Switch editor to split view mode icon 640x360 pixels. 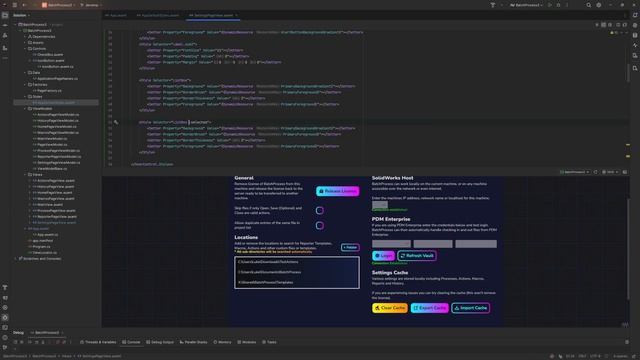tap(604, 25)
